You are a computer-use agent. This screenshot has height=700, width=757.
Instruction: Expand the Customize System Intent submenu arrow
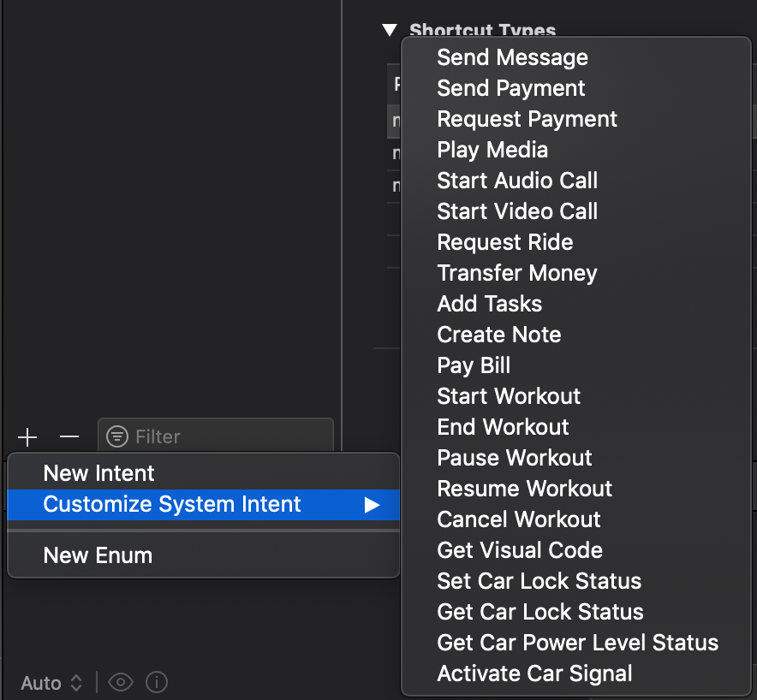[371, 505]
